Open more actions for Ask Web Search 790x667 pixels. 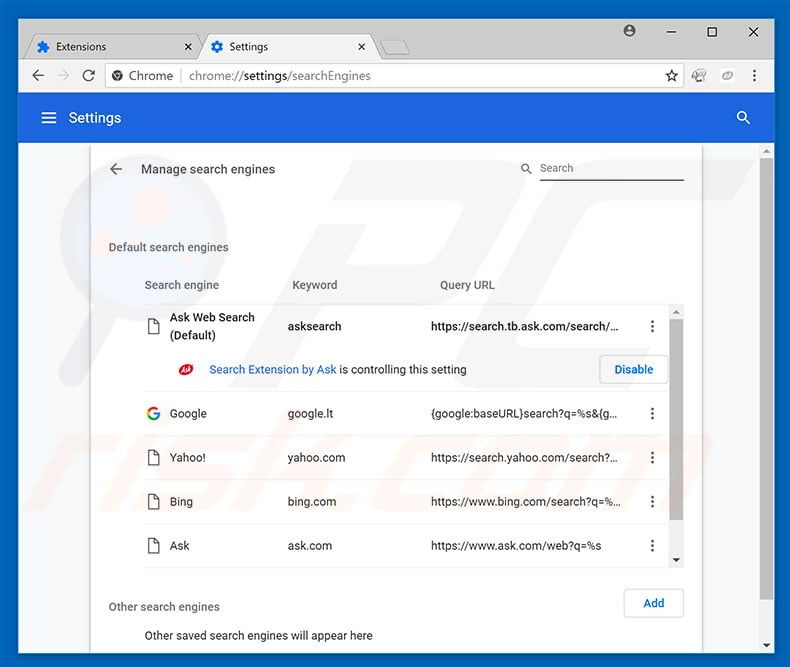click(652, 326)
